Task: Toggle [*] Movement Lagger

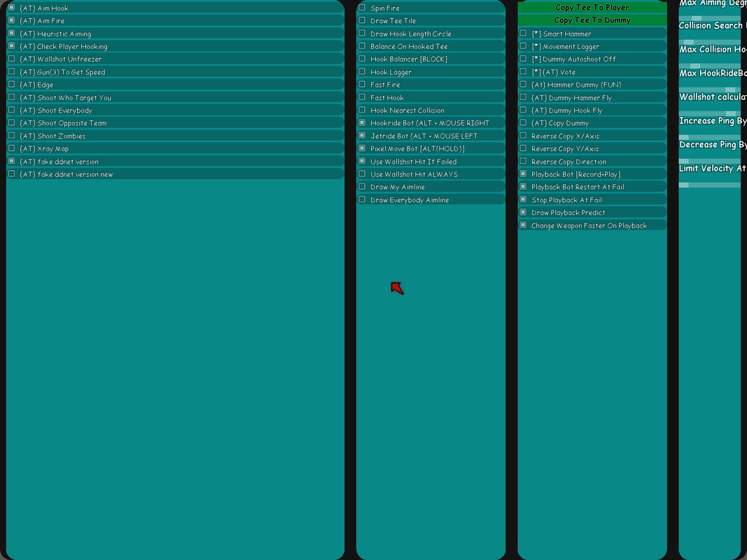Action: coord(523,46)
